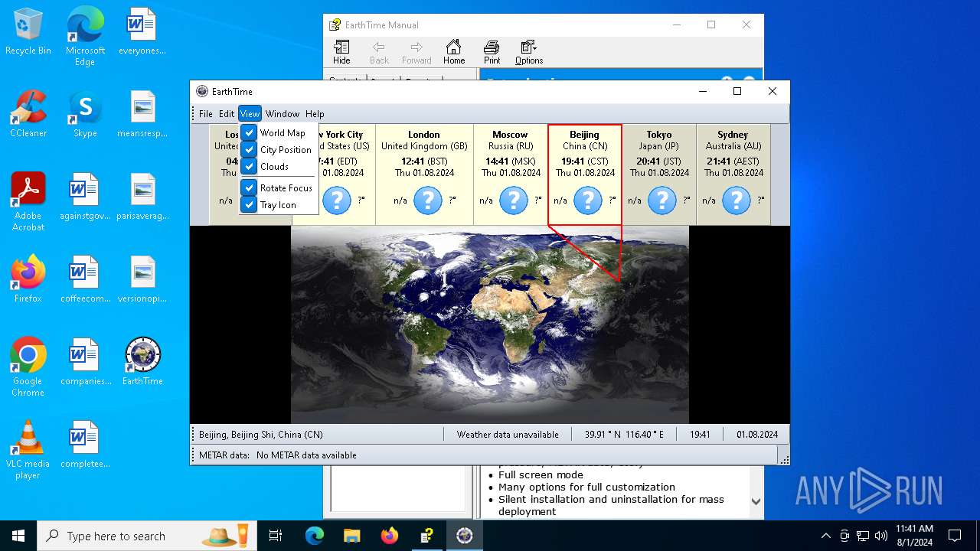The image size is (980, 551).
Task: Open the Edit menu in EarthTime
Action: 227,113
